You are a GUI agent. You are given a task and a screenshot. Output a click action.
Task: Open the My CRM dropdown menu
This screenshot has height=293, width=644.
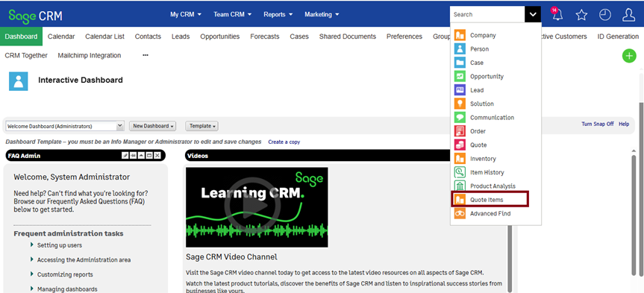point(186,14)
